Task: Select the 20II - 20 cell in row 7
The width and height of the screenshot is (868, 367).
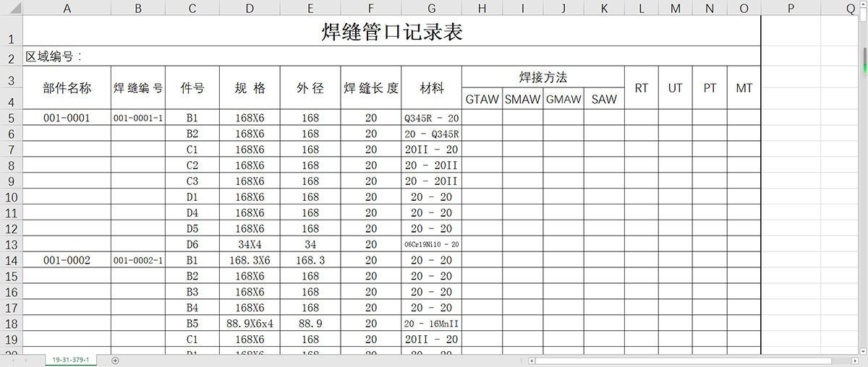Action: [431, 150]
